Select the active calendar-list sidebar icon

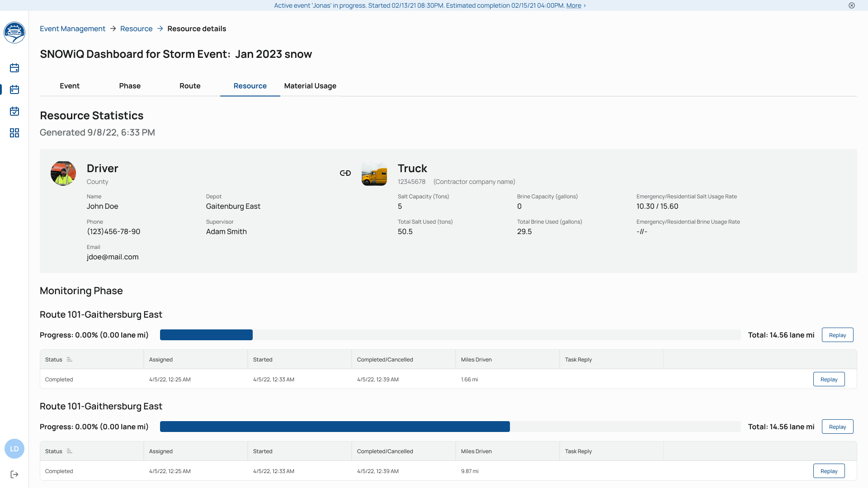(14, 89)
